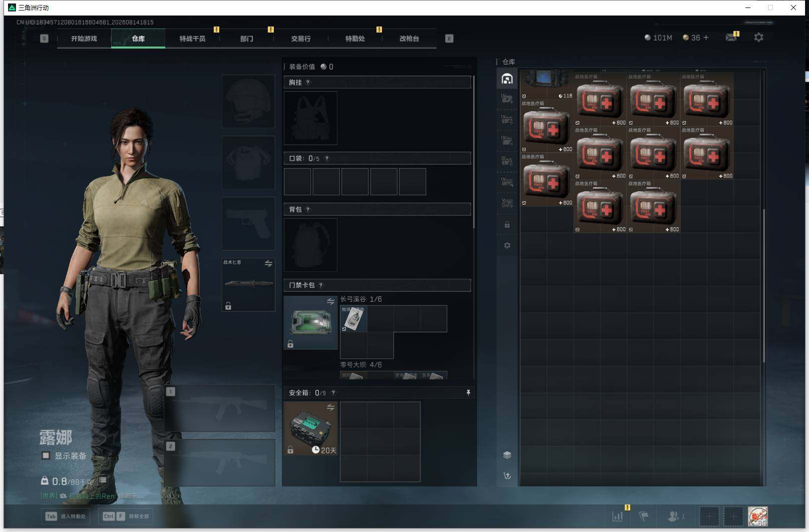Open the 部门 tab
This screenshot has width=809, height=532.
pos(246,39)
